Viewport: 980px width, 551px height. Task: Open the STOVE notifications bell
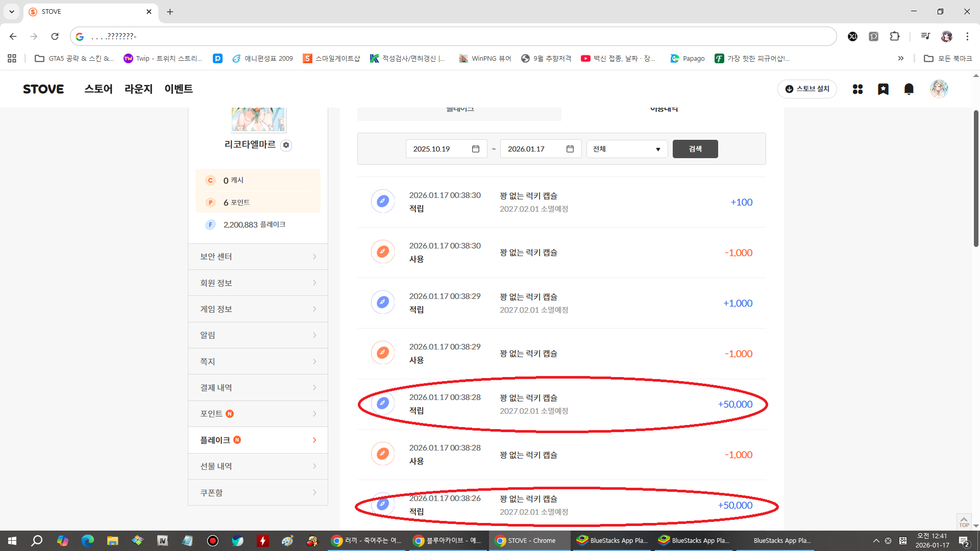[909, 89]
